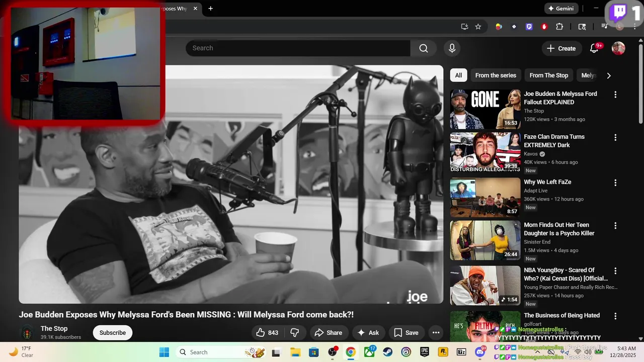Open more actions for the video
Viewport: 644px width, 362px height.
coord(436,333)
